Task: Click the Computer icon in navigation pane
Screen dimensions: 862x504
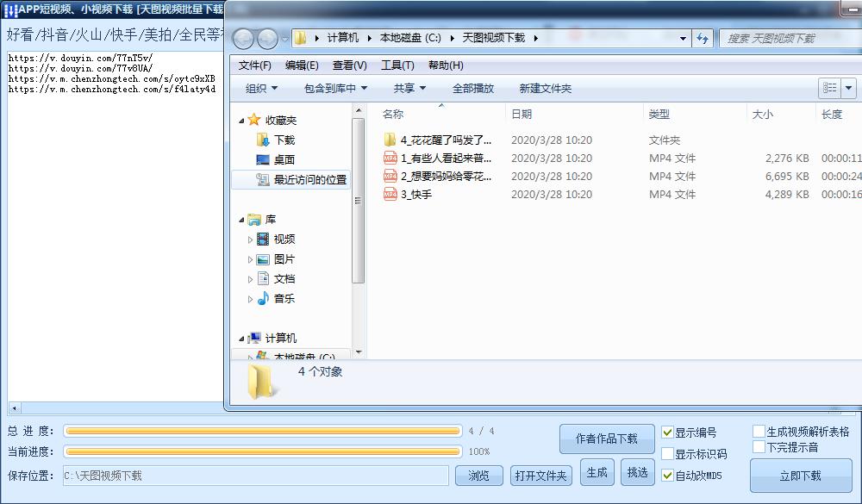Action: 253,338
